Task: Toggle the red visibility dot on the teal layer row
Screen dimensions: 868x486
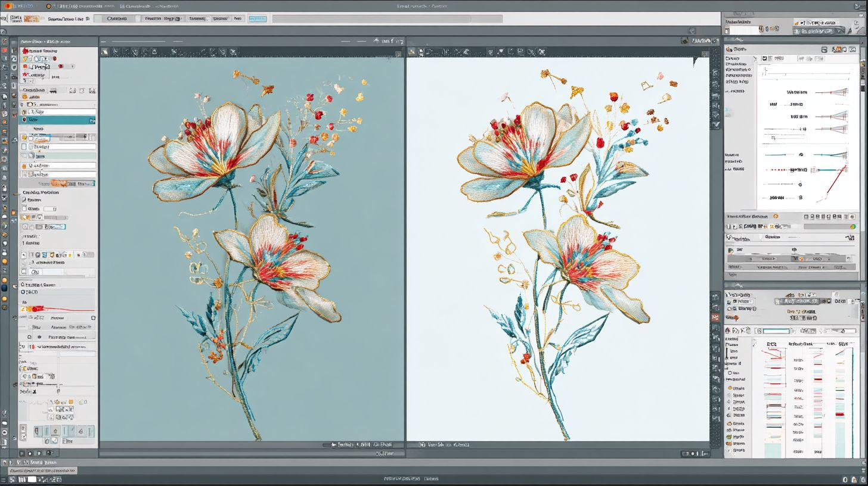Action: [24, 120]
